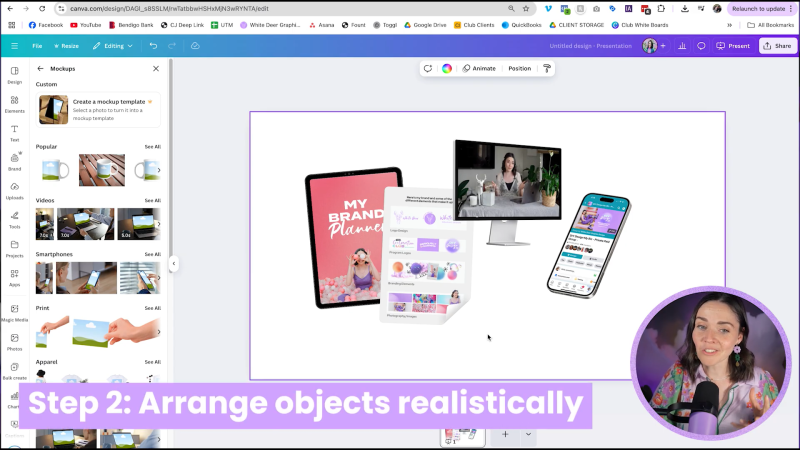
Task: Show more bookmarks with the double chevron
Action: click(x=730, y=25)
